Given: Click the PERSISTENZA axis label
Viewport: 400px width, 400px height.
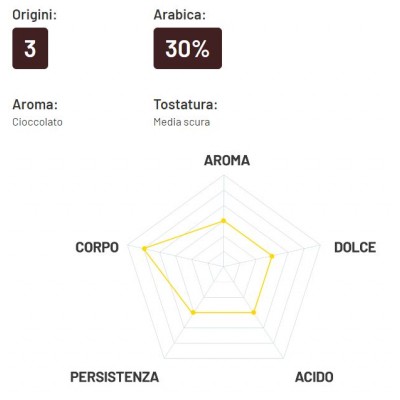Looking at the screenshot, I should 114,377.
